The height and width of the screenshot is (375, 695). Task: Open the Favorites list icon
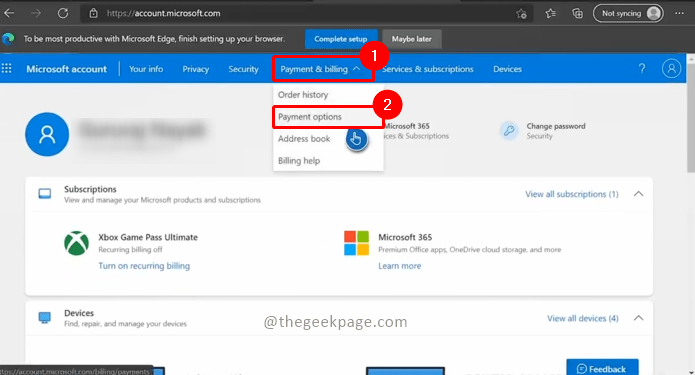(551, 14)
